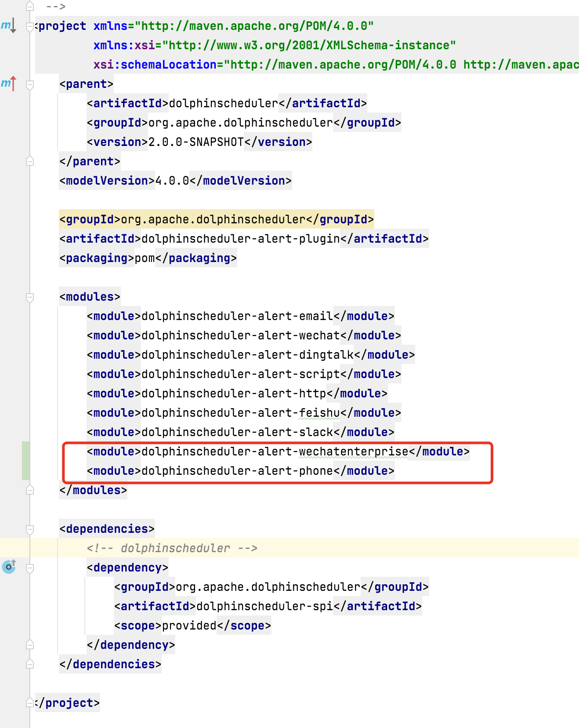Click the parent groupId org.apache.dolphinscheduler value

(x=241, y=123)
